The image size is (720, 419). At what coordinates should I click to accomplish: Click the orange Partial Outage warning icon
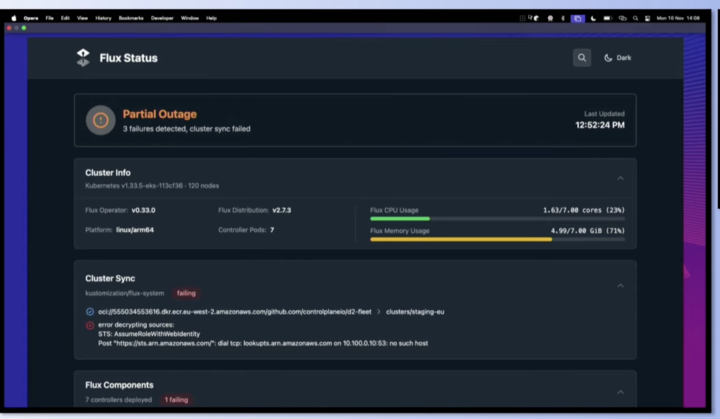pos(100,120)
